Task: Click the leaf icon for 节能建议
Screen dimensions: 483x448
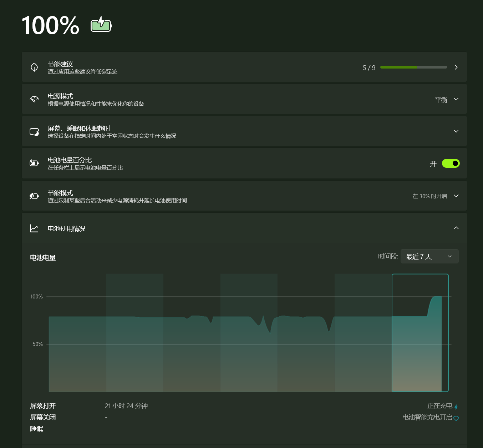Action: 34,67
